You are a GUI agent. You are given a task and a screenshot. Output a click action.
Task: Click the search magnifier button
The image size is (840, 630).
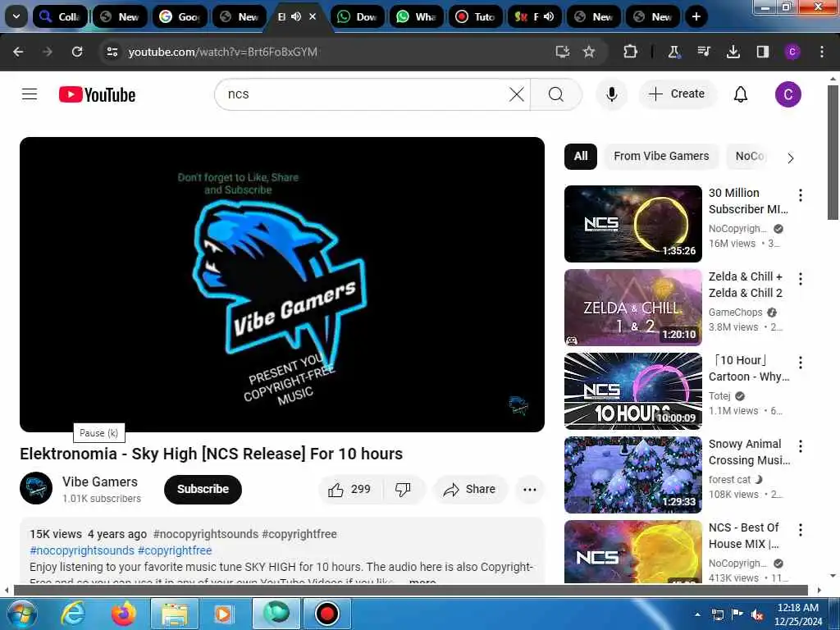click(x=556, y=94)
